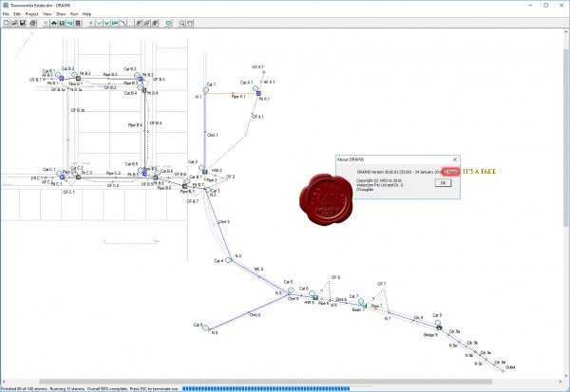This screenshot has height=392, width=570.
Task: Open the Run menu
Action: 74,14
